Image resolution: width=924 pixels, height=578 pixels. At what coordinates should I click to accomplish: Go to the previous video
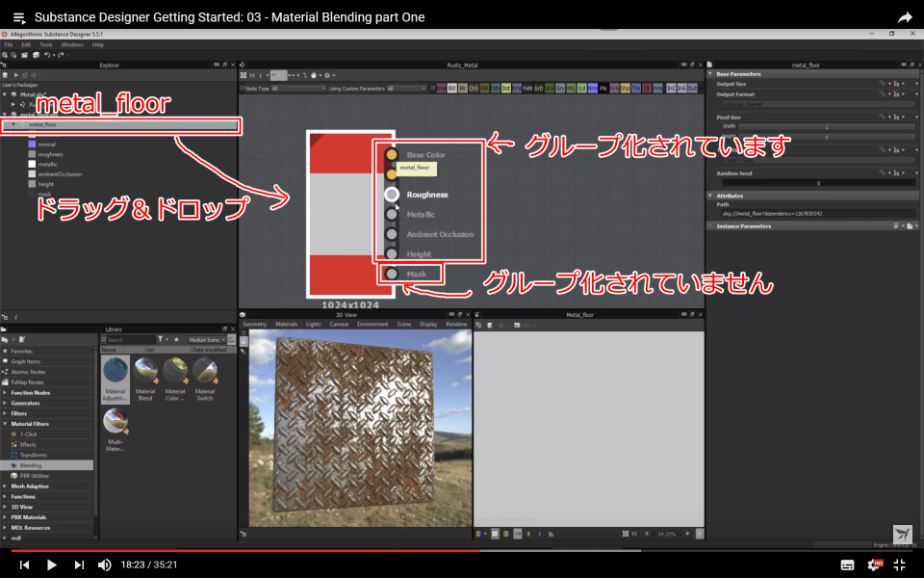(x=24, y=565)
